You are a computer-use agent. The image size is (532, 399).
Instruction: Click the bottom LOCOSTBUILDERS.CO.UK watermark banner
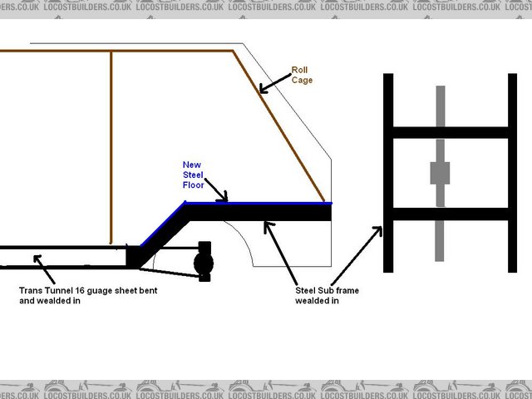pyautogui.click(x=266, y=390)
